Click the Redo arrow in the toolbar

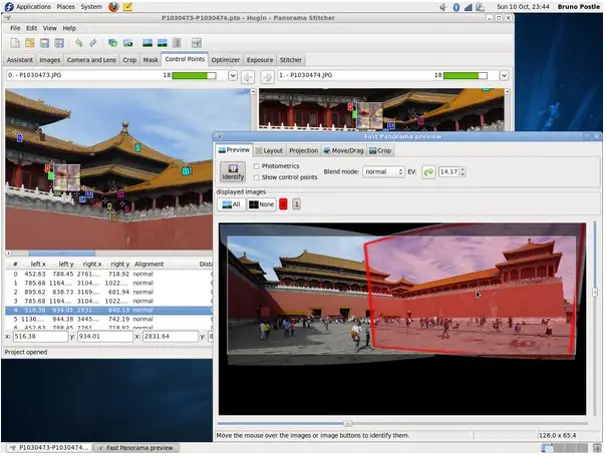coord(93,43)
